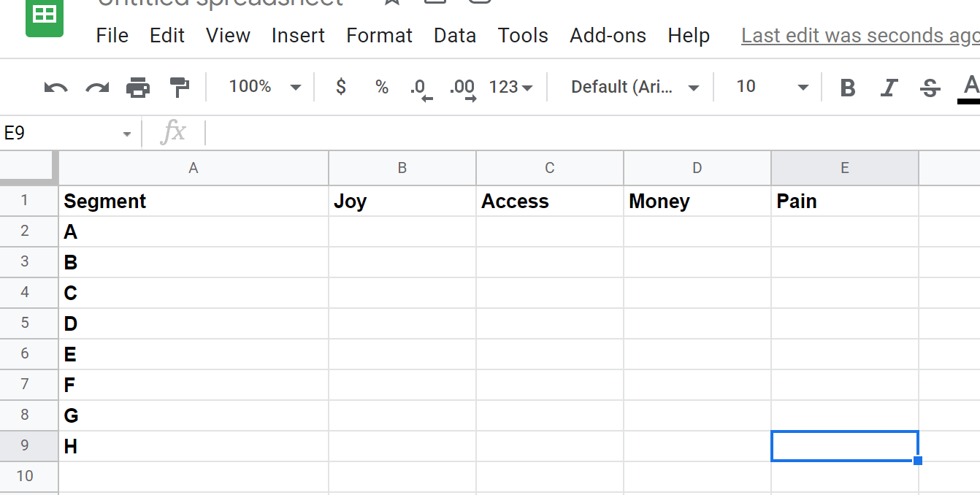
Task: Select row 1 header
Action: click(x=29, y=201)
